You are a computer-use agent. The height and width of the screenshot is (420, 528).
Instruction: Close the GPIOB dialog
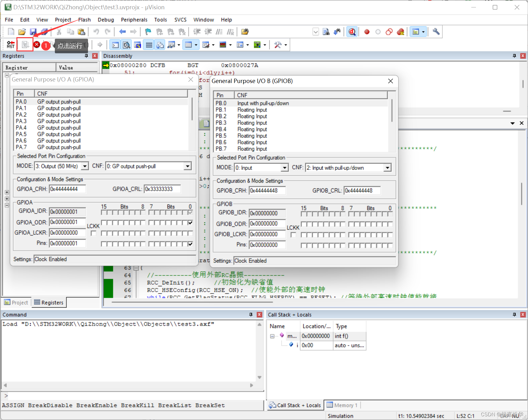[390, 81]
